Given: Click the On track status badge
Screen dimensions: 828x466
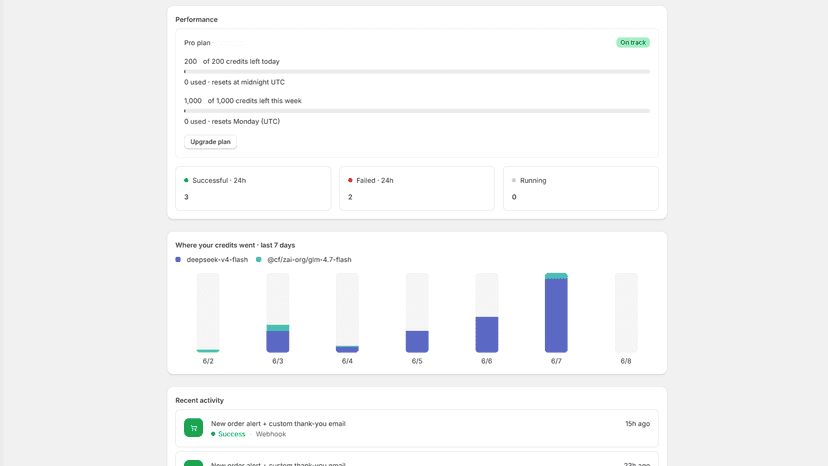Looking at the screenshot, I should click(x=633, y=42).
